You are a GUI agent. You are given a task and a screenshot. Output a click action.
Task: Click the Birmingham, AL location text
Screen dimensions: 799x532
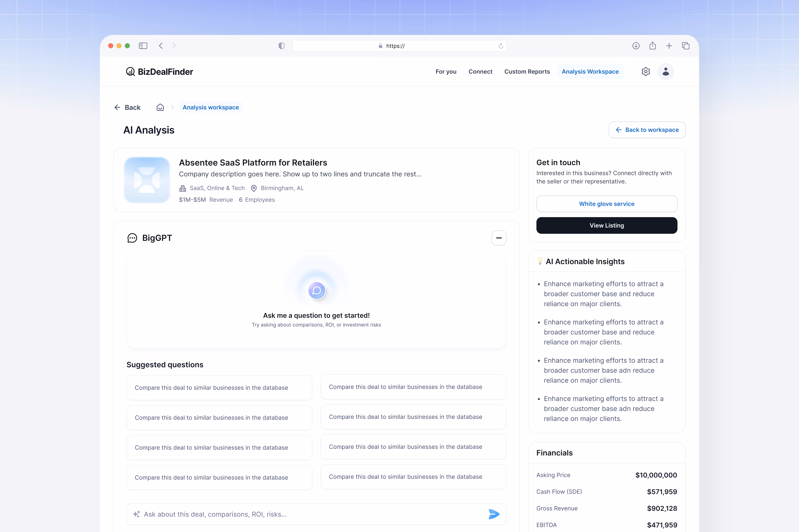coord(282,188)
